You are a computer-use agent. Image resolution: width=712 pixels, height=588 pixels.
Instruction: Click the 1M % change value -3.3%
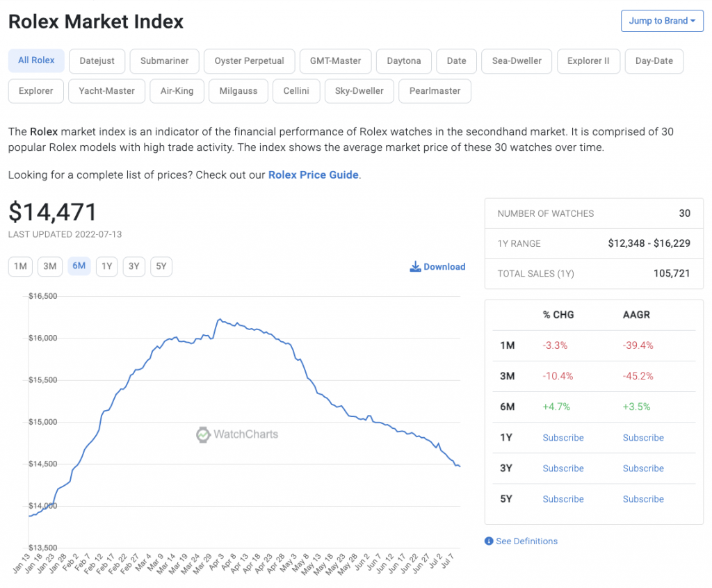click(555, 345)
